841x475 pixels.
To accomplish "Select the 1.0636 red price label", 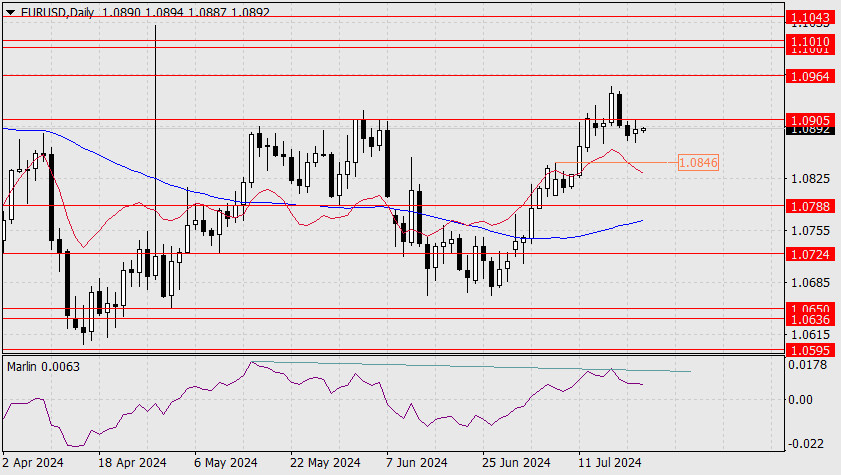I will 810,320.
